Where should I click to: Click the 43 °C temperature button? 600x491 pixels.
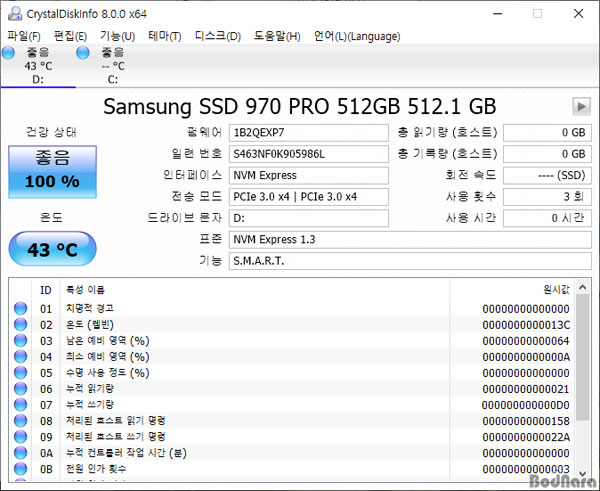[x=52, y=249]
